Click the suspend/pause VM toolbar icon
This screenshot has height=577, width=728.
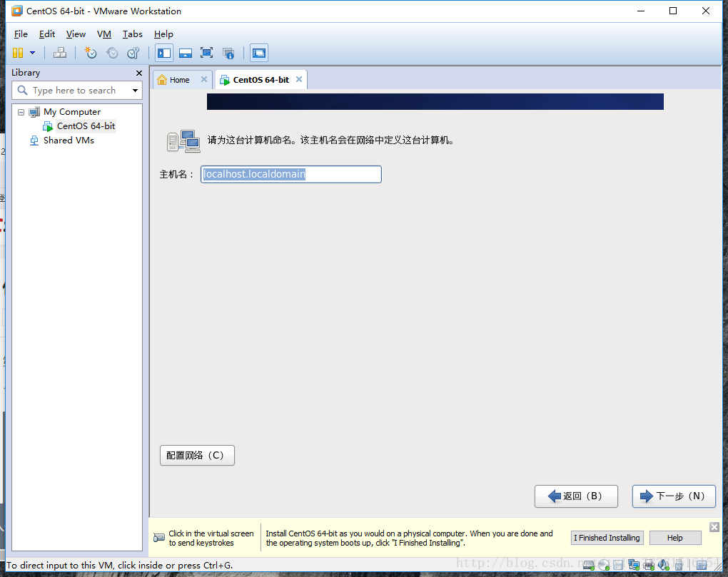click(18, 53)
